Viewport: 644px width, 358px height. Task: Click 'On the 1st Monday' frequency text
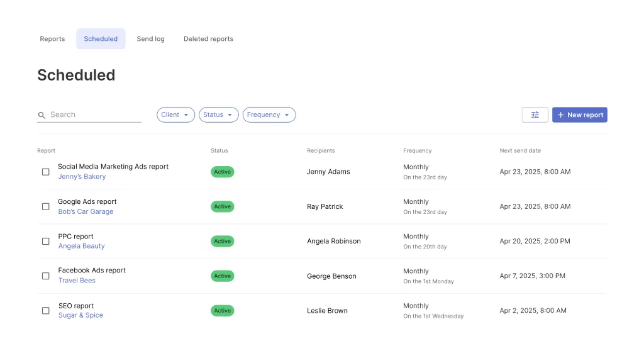click(428, 281)
